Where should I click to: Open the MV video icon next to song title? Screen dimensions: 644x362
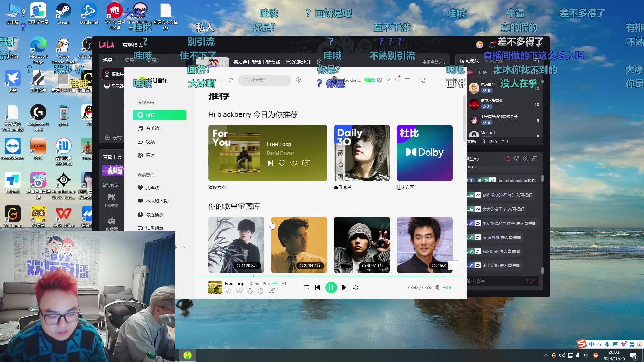(x=283, y=284)
